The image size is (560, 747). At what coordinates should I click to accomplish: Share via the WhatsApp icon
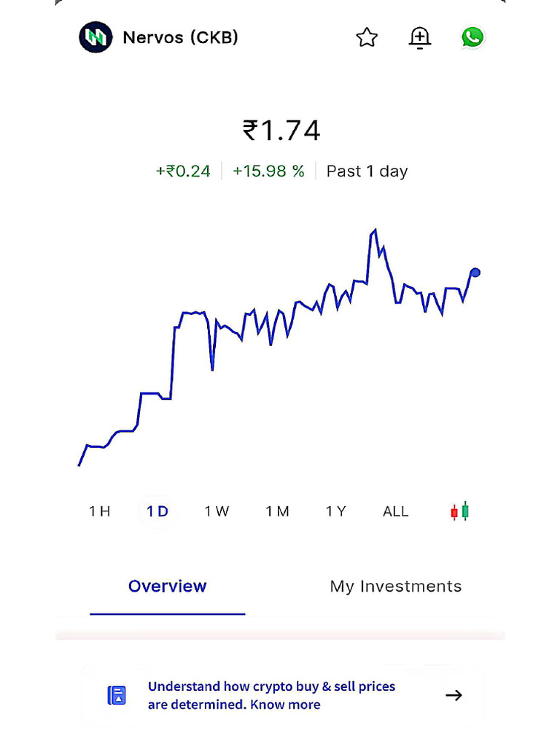click(x=472, y=37)
